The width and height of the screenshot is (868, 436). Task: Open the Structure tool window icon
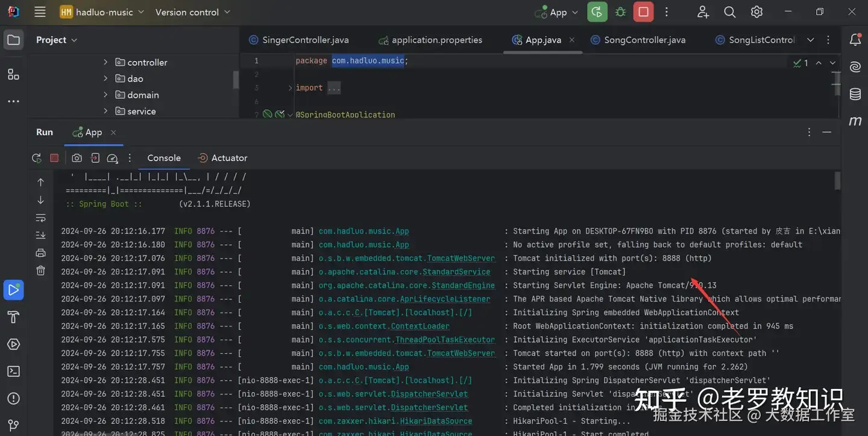pos(13,74)
